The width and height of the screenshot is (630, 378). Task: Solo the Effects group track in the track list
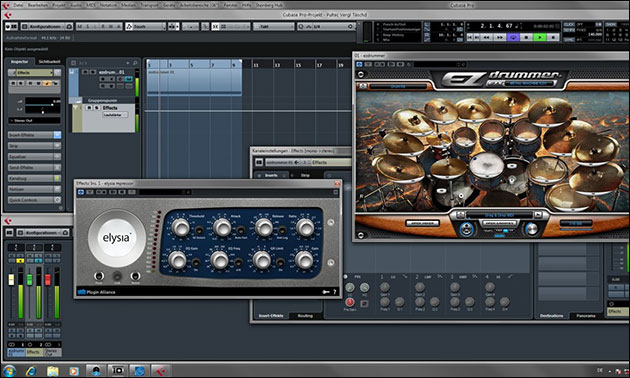point(96,108)
